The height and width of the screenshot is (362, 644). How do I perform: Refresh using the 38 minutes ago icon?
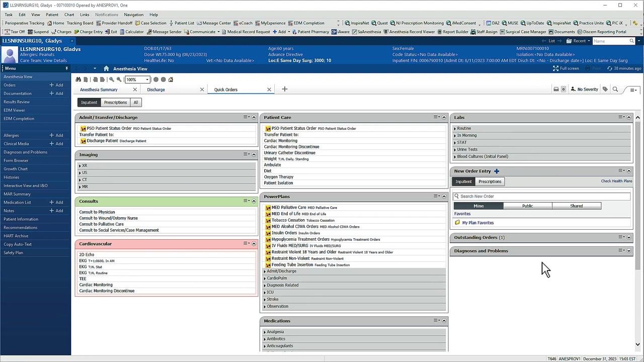pyautogui.click(x=610, y=68)
